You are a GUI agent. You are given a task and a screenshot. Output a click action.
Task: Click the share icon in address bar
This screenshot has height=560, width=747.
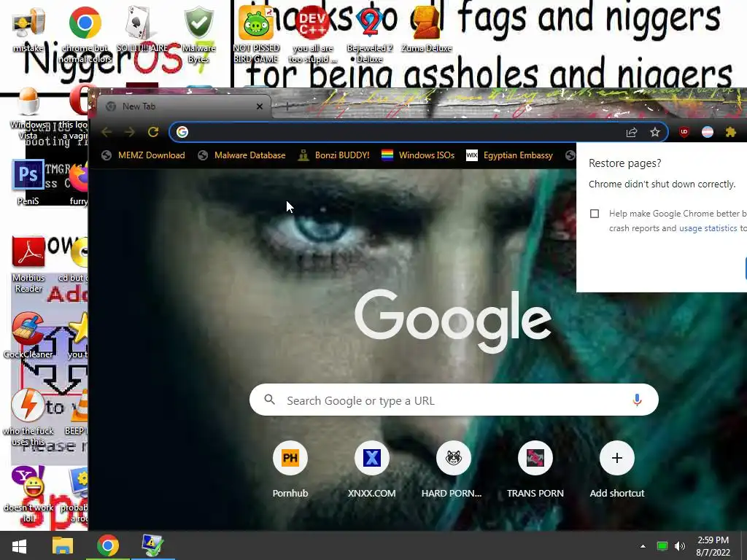click(632, 132)
